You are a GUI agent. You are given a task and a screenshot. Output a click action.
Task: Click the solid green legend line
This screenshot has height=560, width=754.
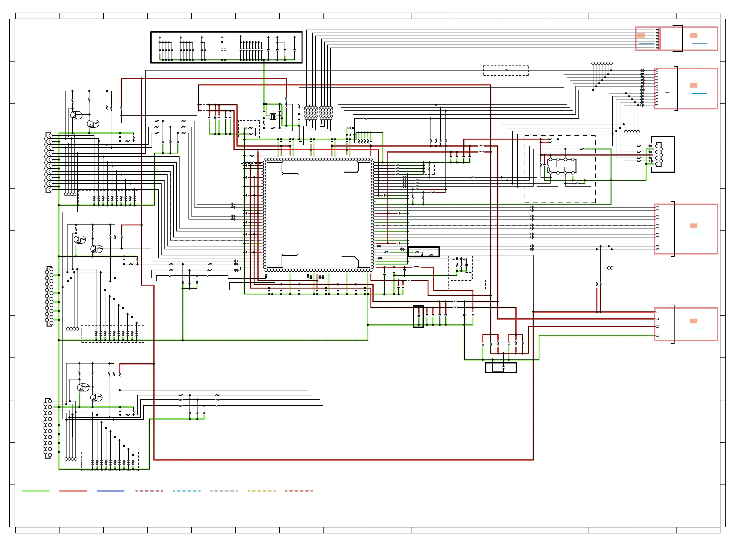(x=36, y=490)
